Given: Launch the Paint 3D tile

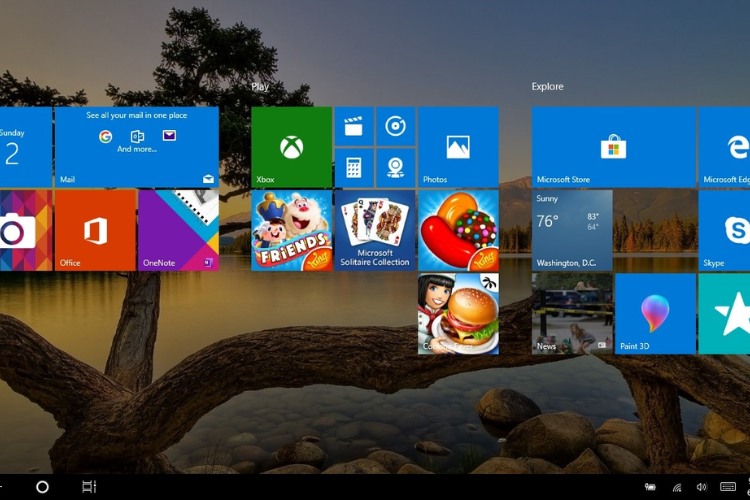Looking at the screenshot, I should click(655, 313).
